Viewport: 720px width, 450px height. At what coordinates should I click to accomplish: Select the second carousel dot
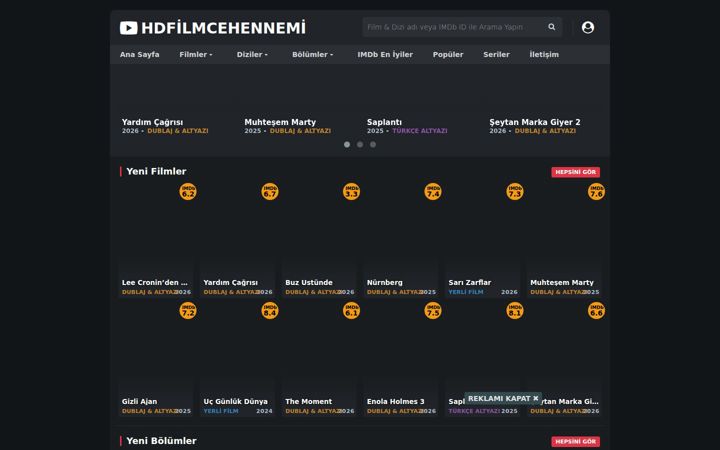tap(360, 144)
